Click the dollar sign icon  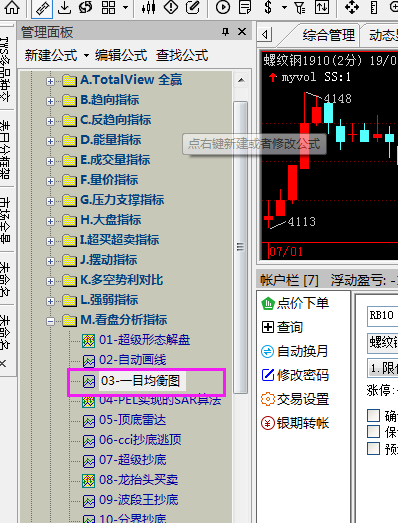[x=268, y=7]
